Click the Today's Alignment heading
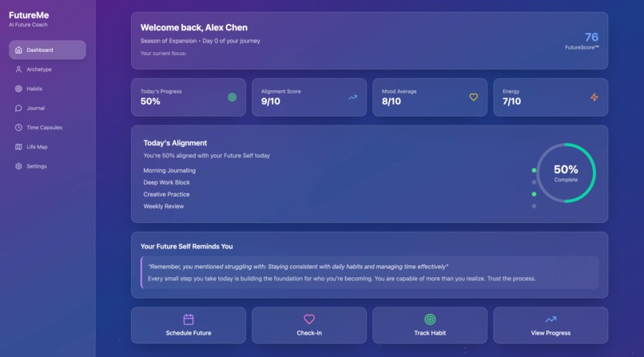The height and width of the screenshot is (357, 644). tap(175, 143)
